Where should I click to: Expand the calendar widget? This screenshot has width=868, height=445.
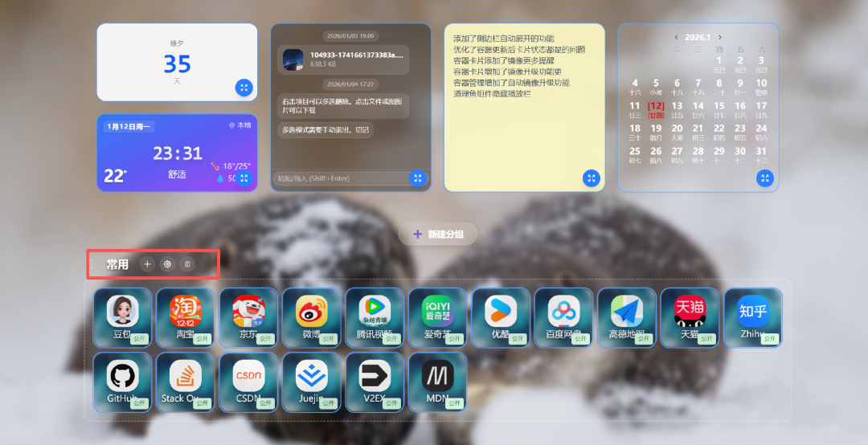click(765, 178)
